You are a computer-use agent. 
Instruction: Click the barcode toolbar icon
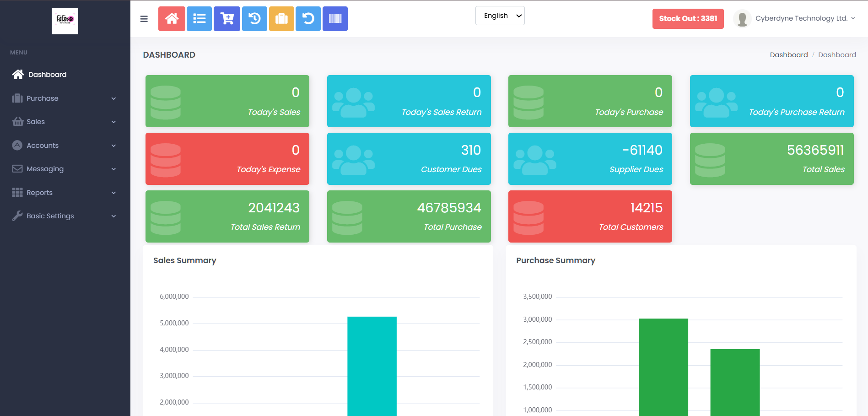(335, 19)
